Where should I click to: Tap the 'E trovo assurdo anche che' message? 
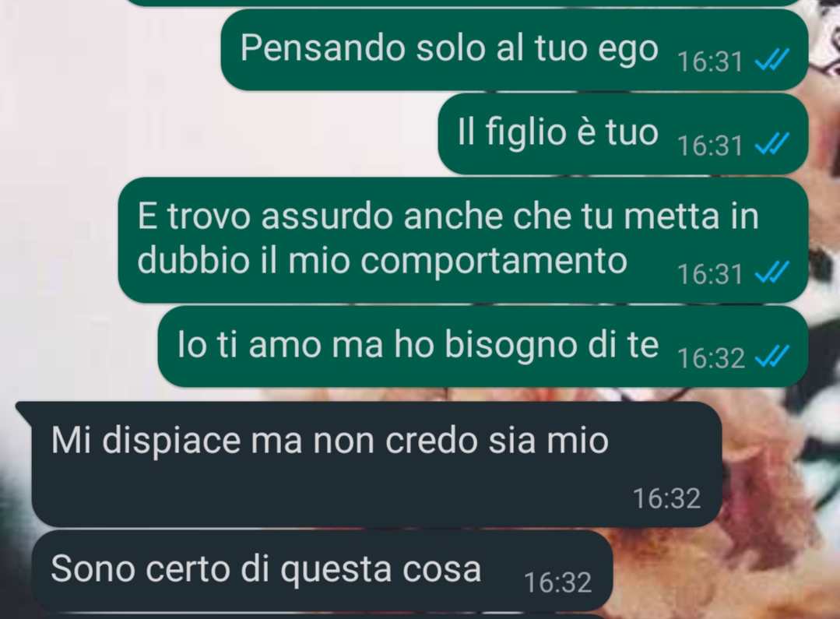click(463, 240)
